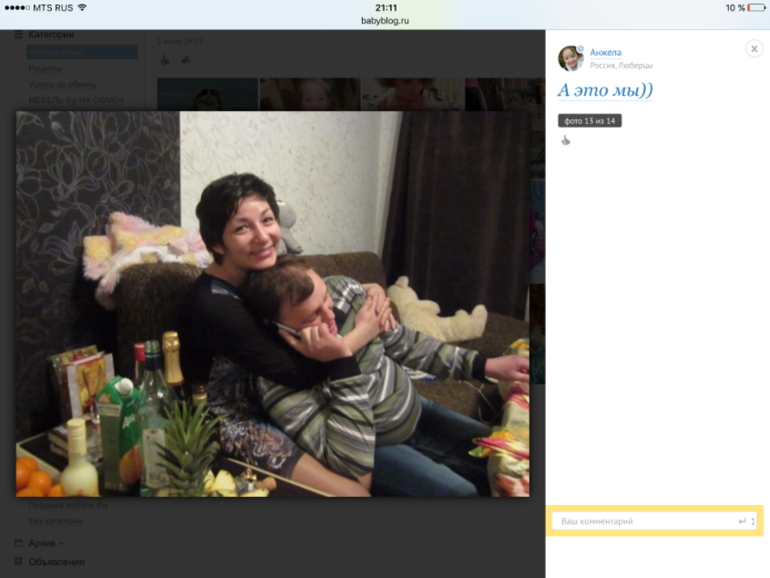Click the Архив calendar icon

click(18, 543)
